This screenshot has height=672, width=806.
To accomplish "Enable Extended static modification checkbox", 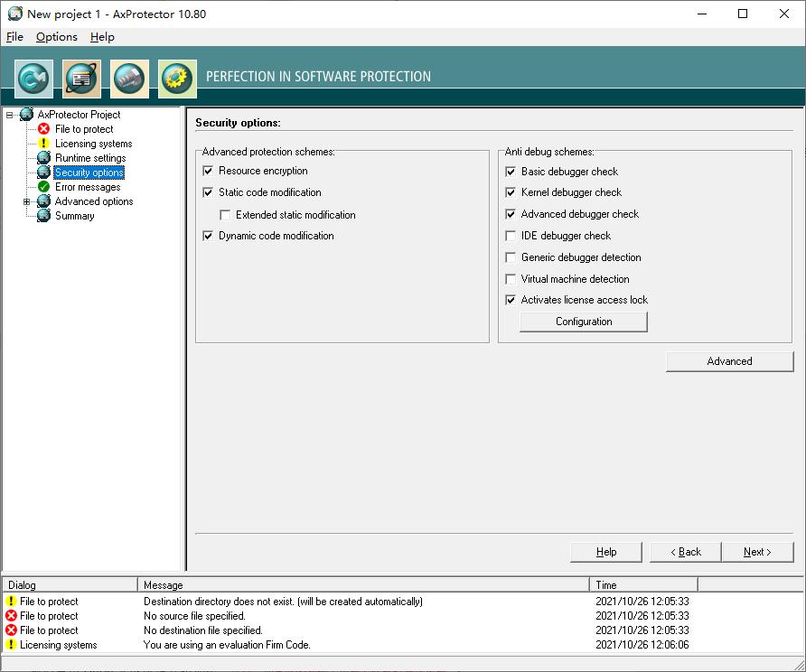I will pyautogui.click(x=225, y=215).
